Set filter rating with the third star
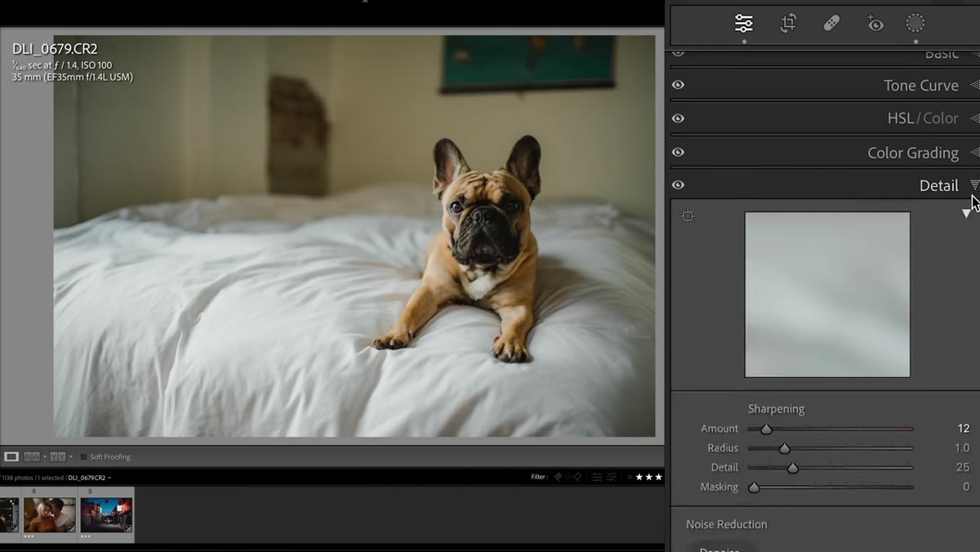Image resolution: width=980 pixels, height=552 pixels. pyautogui.click(x=658, y=477)
